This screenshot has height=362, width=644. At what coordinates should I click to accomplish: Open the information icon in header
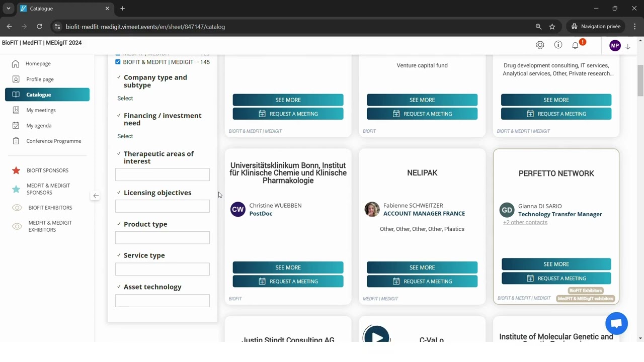558,45
